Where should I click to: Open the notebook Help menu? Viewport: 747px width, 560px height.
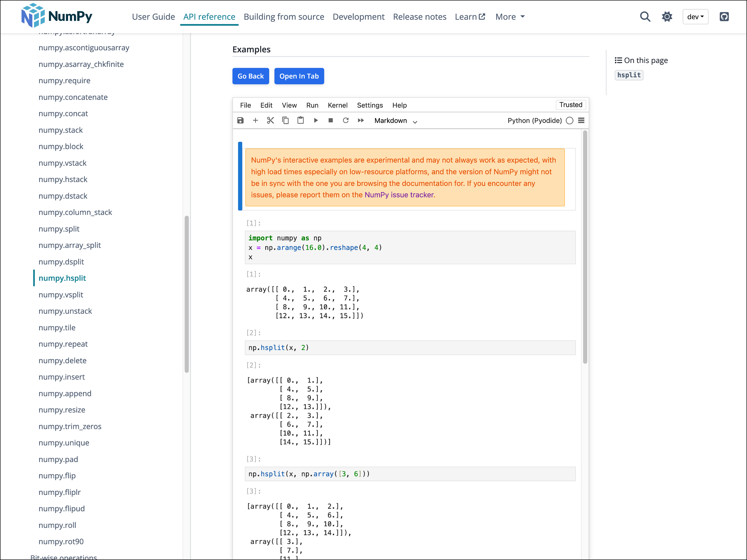400,105
